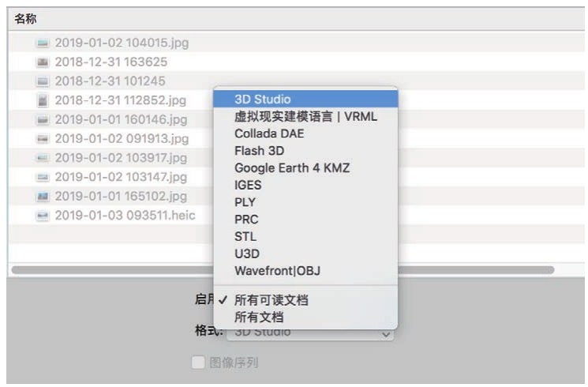This screenshot has width=588, height=387.
Task: Choose Wavefront|OBJ format
Action: 305,271
